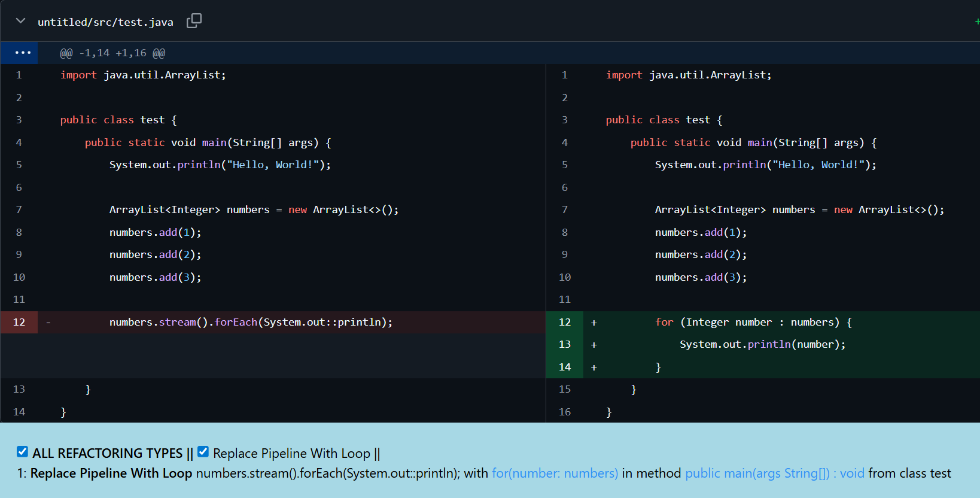Click the untitled/src/test.java file name
This screenshot has width=980, height=498.
pyautogui.click(x=105, y=22)
